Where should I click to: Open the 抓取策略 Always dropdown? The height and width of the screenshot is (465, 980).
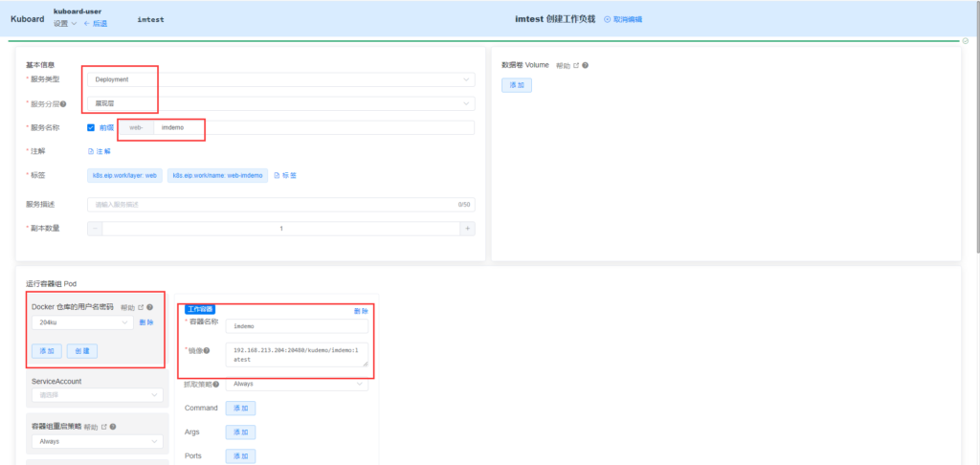coord(296,384)
